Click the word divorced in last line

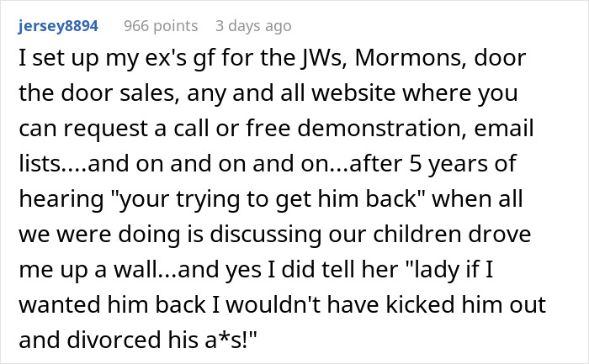(x=114, y=340)
